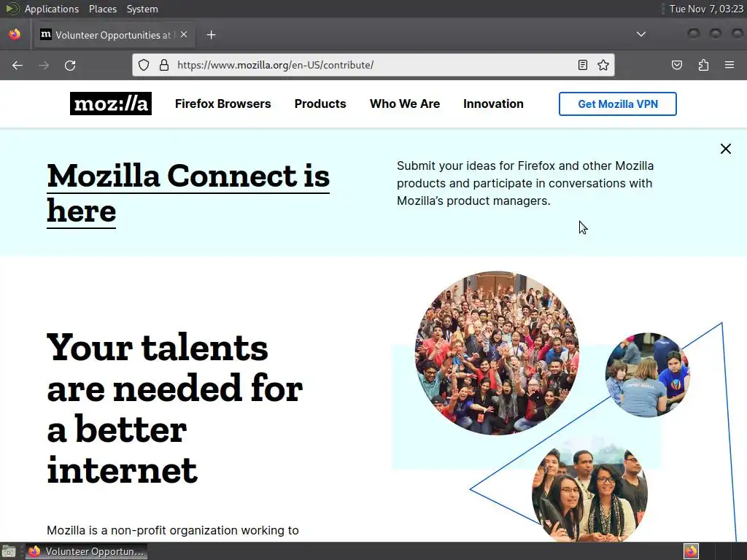747x560 pixels.
Task: Dismiss the Mozilla Connect banner
Action: tap(726, 149)
